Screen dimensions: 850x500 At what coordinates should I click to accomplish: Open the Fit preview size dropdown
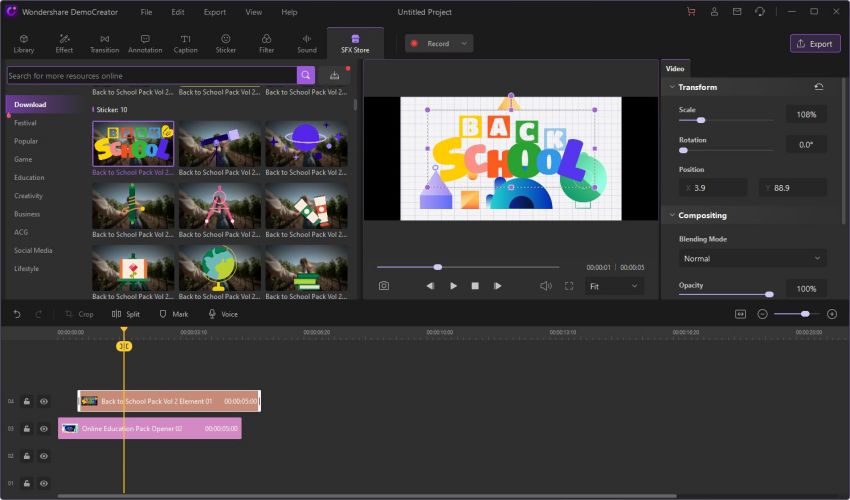click(x=614, y=286)
